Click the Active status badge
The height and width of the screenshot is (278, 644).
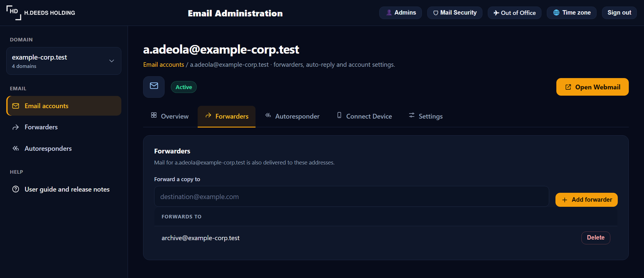[184, 87]
